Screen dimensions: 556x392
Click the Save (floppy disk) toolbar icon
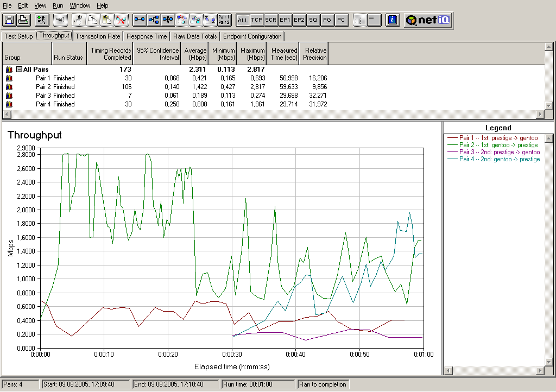tap(9, 20)
